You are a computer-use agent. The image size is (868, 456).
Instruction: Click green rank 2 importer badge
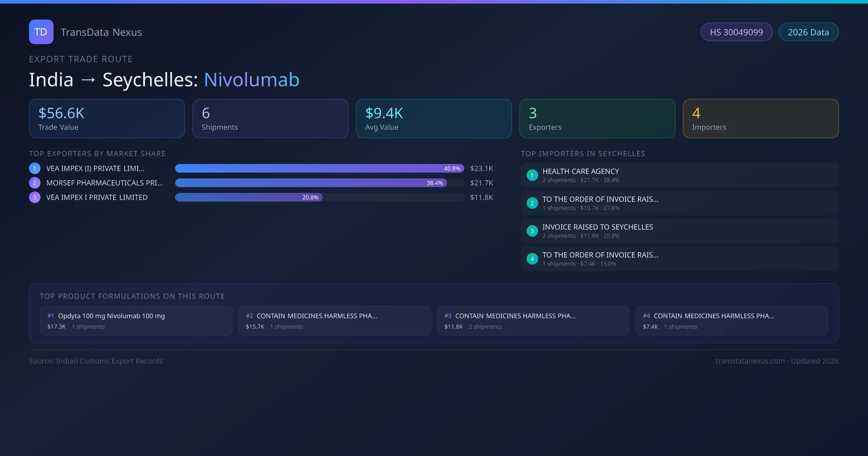click(x=532, y=203)
